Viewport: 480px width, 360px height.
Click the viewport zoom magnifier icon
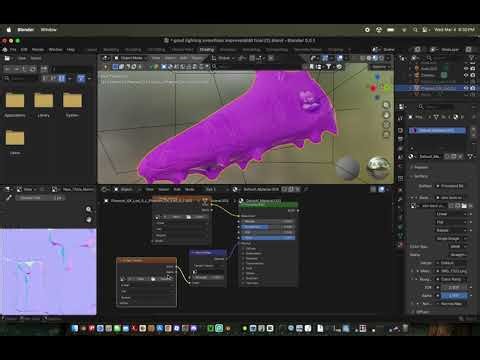pos(386,105)
